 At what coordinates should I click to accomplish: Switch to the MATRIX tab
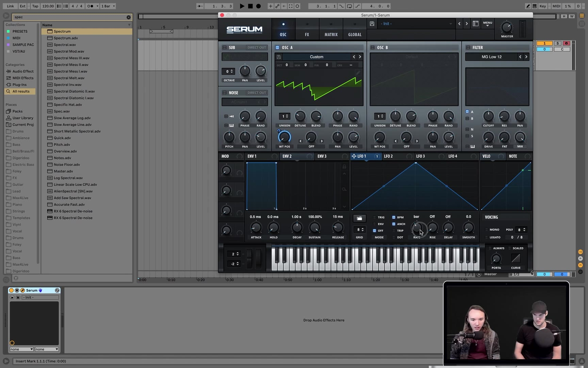(x=331, y=29)
